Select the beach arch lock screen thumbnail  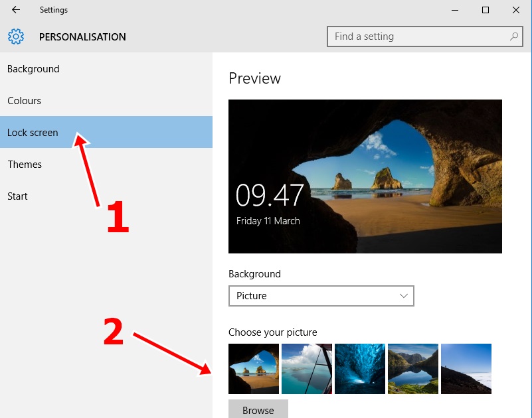pyautogui.click(x=254, y=369)
